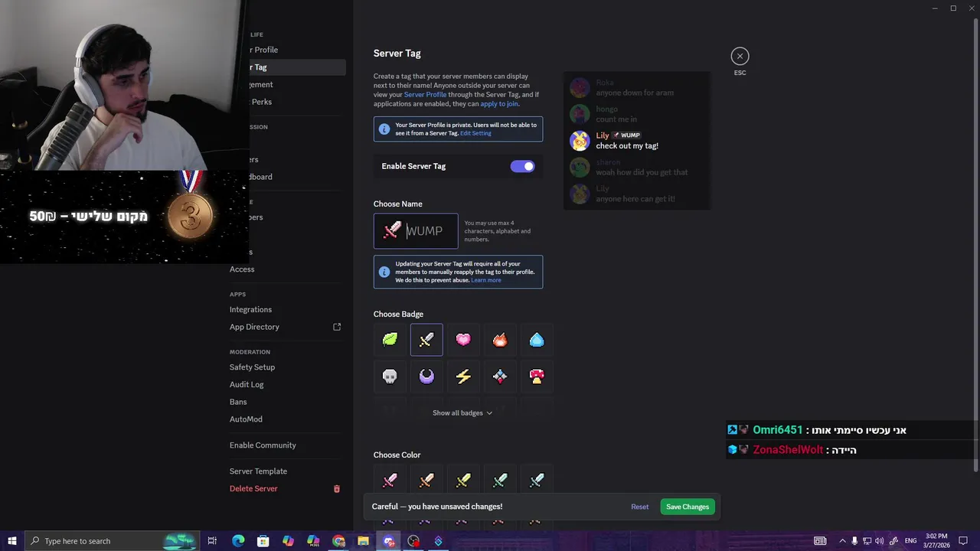This screenshot has width=980, height=551.
Task: Select the light blue sword color
Action: pyautogui.click(x=537, y=481)
